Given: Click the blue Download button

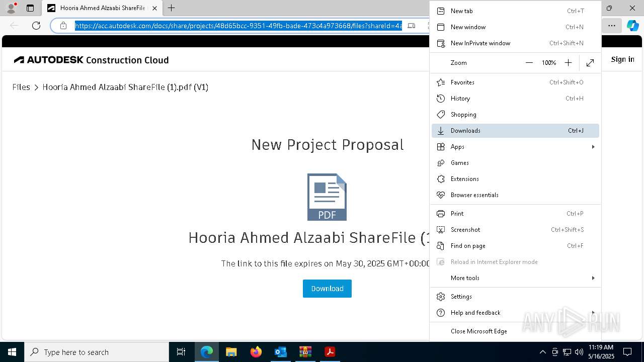Looking at the screenshot, I should pos(327,289).
